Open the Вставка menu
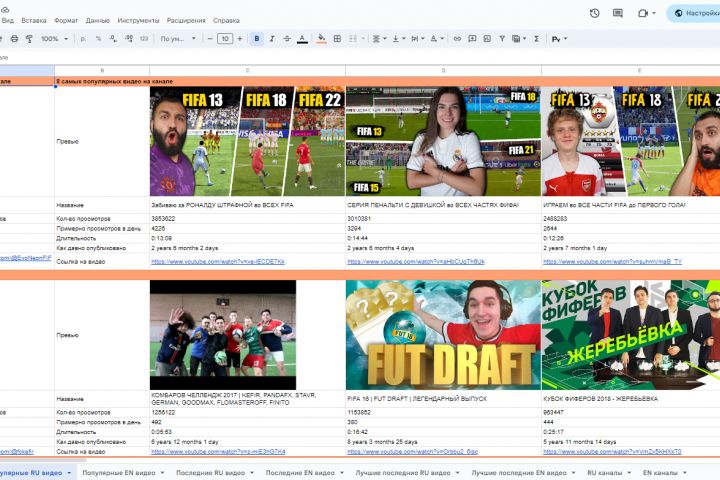Viewport: 720px width, 480px height. [x=34, y=21]
